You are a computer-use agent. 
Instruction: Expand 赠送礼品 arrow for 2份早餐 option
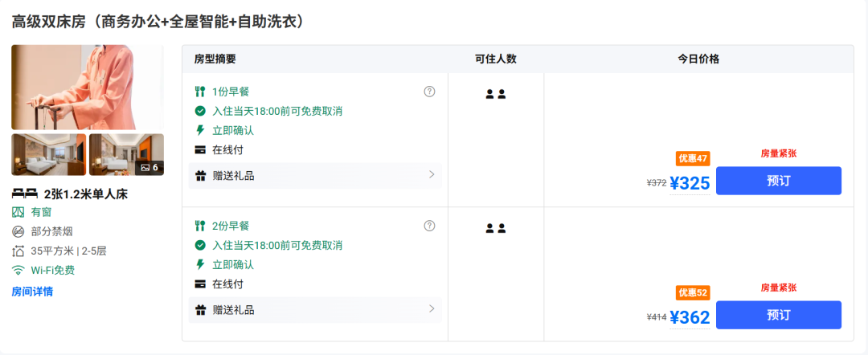coord(432,308)
